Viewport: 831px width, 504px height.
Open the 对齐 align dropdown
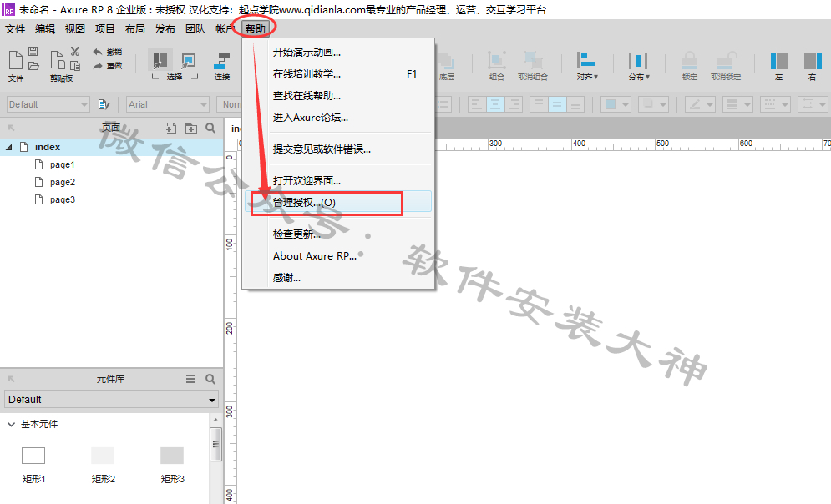click(586, 65)
